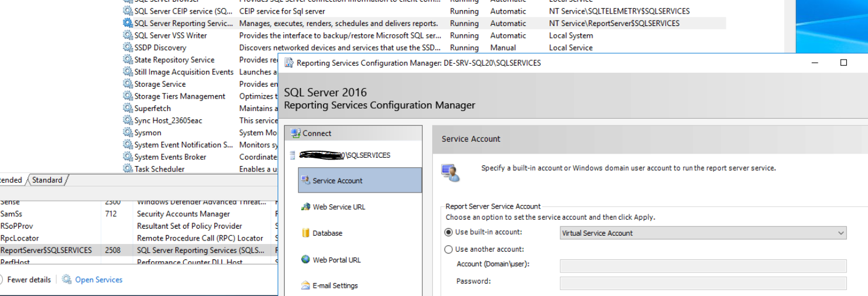Select the State Repository Service row
The height and width of the screenshot is (296, 868).
pyautogui.click(x=200, y=60)
